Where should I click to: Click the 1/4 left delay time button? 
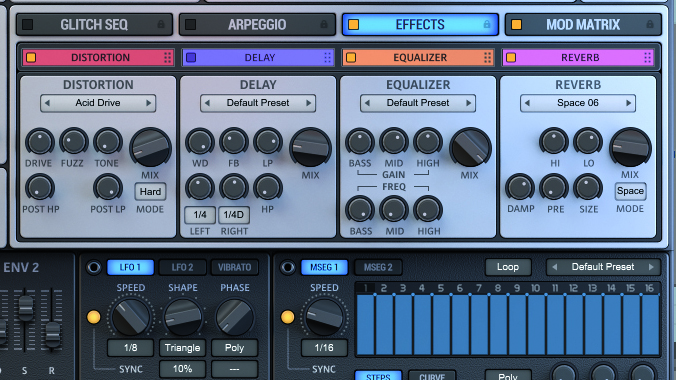point(200,215)
